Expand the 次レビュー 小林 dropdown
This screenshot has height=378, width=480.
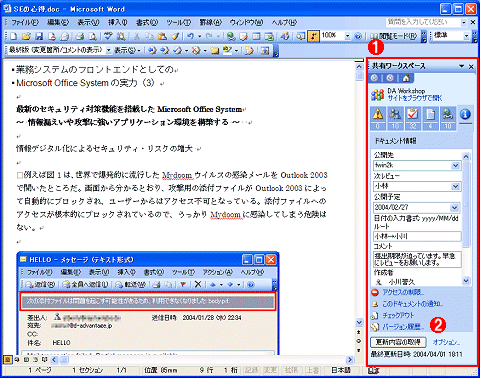click(456, 186)
